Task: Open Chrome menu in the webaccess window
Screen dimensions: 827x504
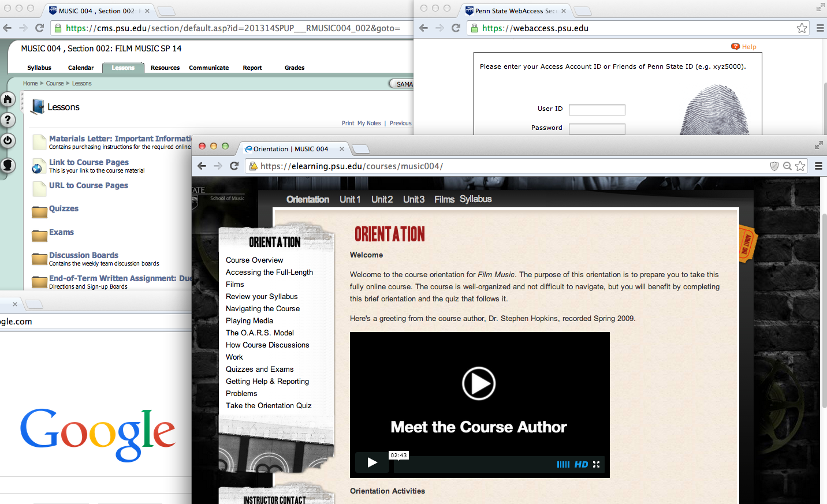Action: coord(819,28)
